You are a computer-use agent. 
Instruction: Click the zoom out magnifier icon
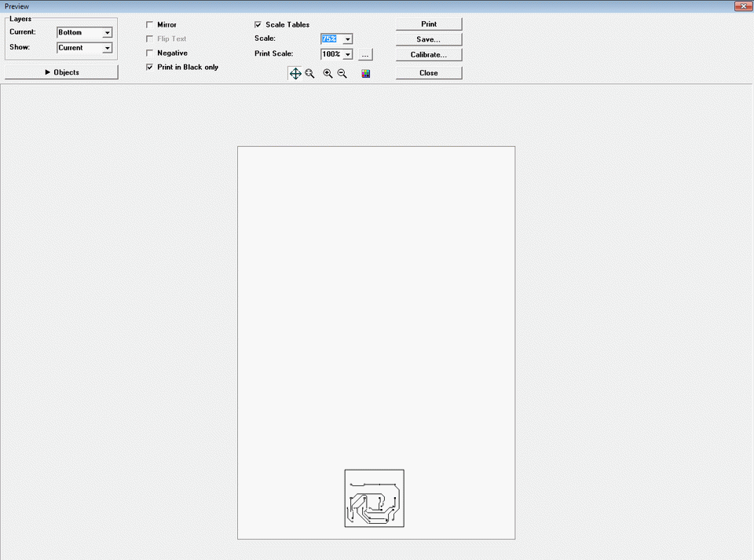coord(342,74)
